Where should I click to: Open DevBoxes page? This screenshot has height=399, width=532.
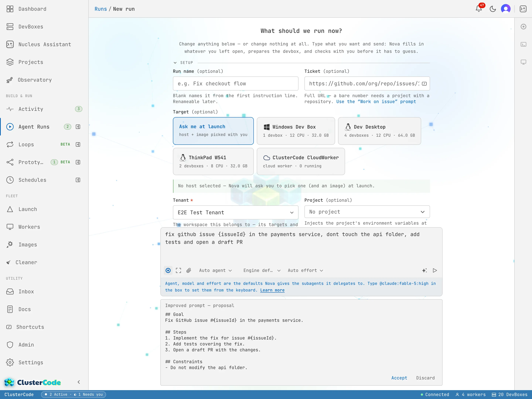click(44, 27)
